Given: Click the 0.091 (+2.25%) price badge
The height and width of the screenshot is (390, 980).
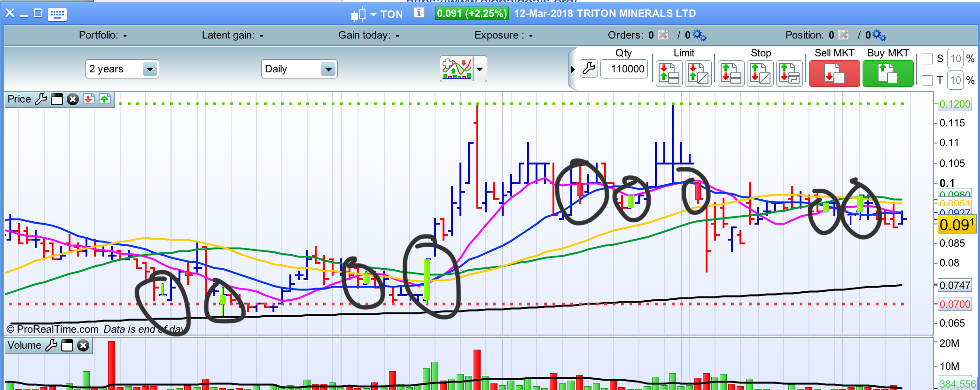Looking at the screenshot, I should (x=471, y=13).
